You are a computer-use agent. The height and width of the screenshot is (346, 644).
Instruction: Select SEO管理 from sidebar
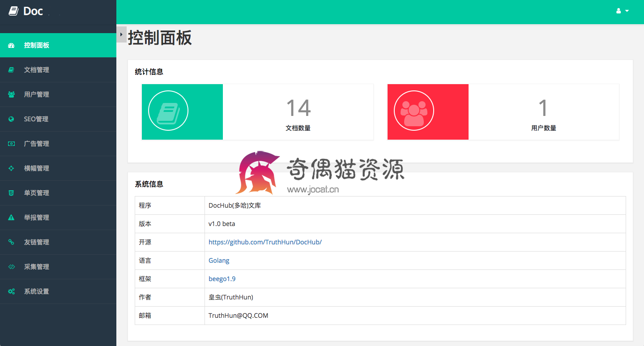point(58,119)
